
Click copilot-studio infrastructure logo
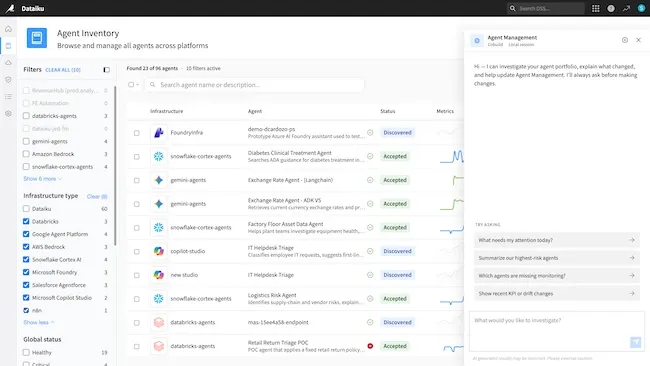159,251
